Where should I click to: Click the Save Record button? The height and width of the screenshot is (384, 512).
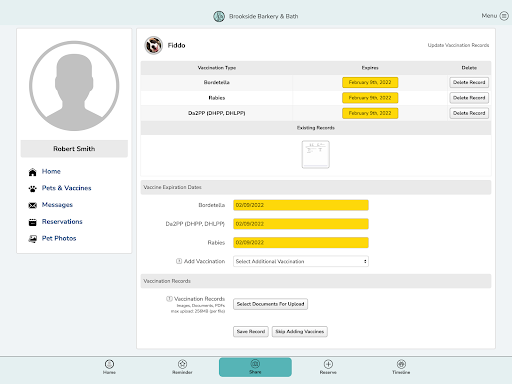[251, 331]
